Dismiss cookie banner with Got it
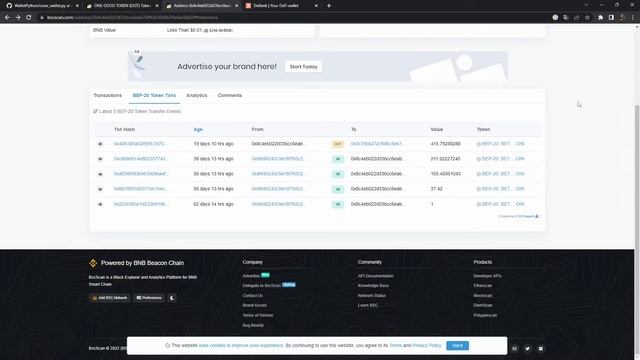 click(x=458, y=346)
